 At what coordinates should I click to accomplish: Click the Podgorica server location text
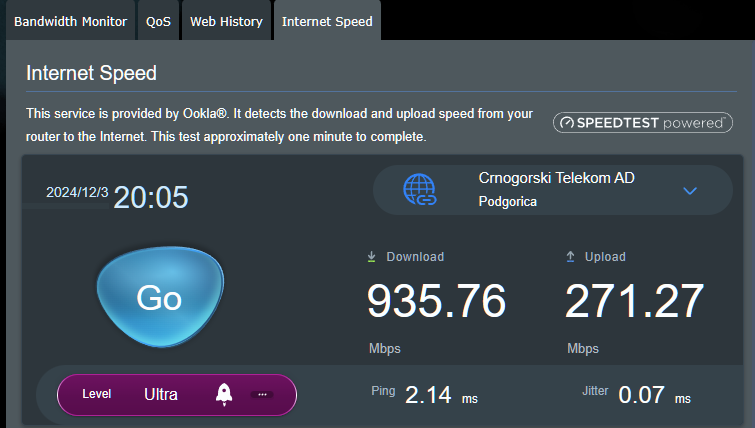pos(508,201)
